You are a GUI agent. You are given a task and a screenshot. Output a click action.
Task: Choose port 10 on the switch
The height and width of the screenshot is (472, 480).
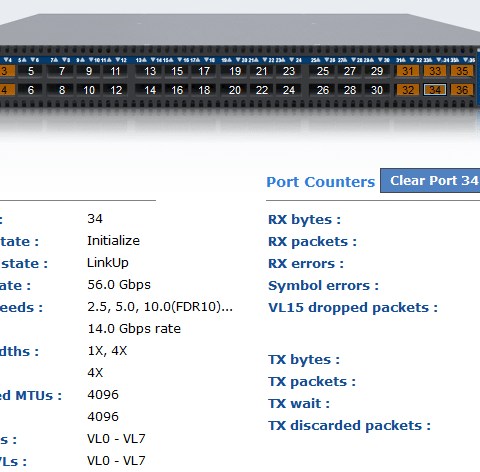89,90
